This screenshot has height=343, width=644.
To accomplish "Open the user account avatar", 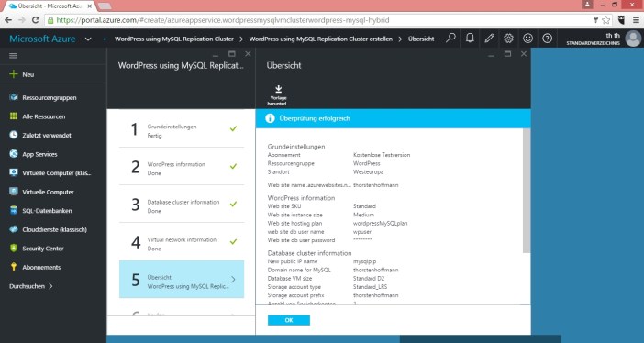I will (633, 39).
